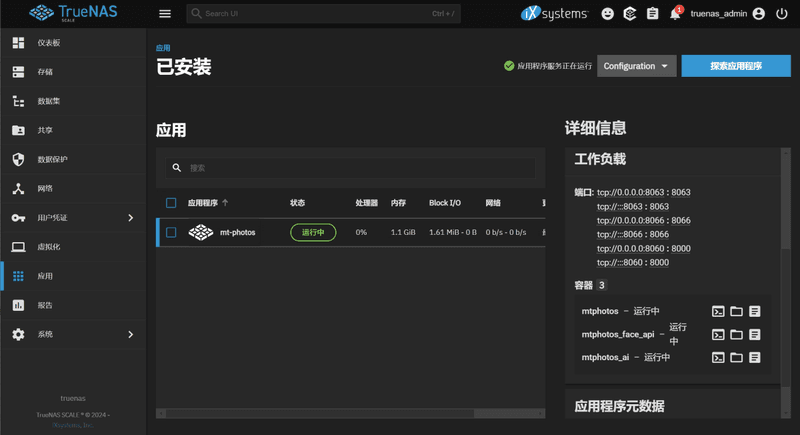Click the TrueNAS logo
The height and width of the screenshot is (435, 800).
tap(73, 13)
